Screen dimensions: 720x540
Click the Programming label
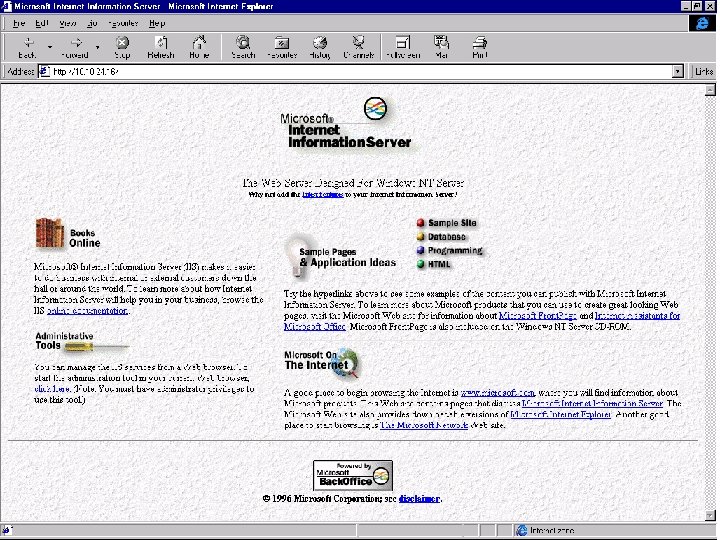coord(455,251)
